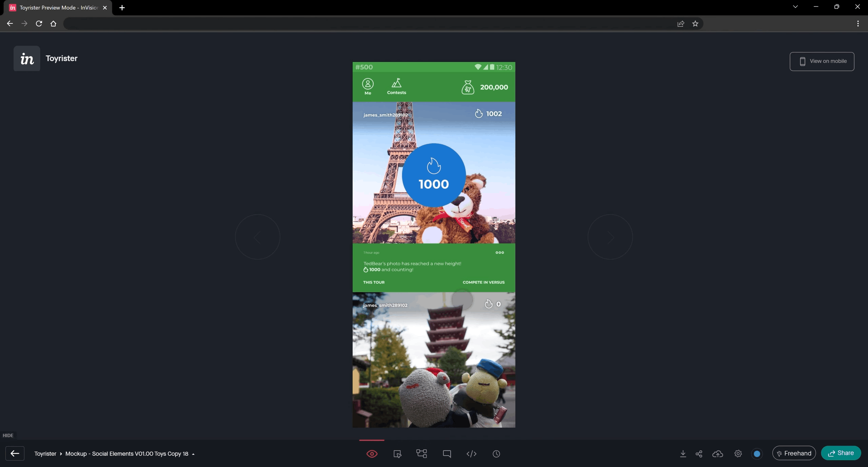Click the View on mobile button

(822, 61)
